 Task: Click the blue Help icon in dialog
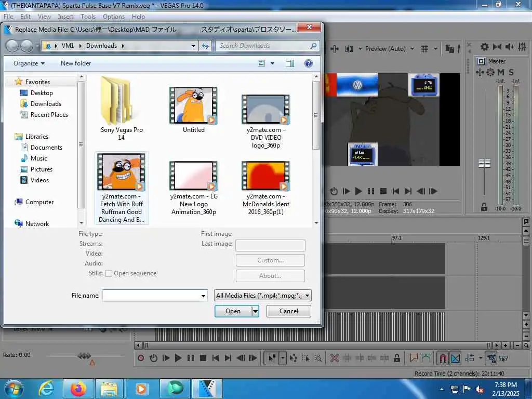coord(309,63)
